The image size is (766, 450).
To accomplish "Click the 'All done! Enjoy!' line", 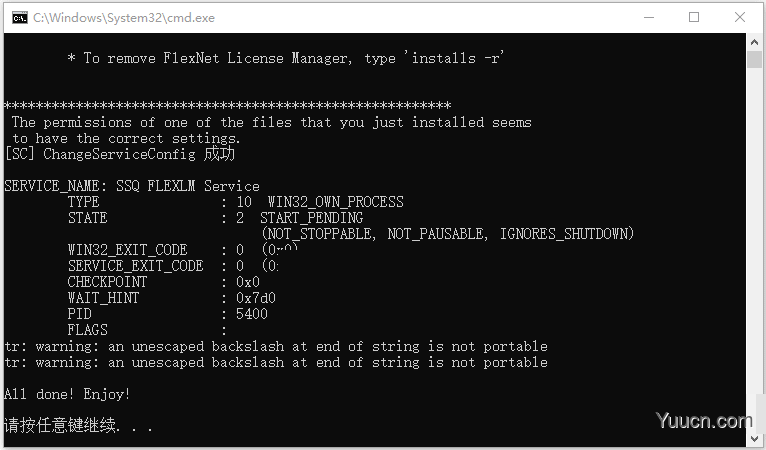I will click(x=67, y=394).
